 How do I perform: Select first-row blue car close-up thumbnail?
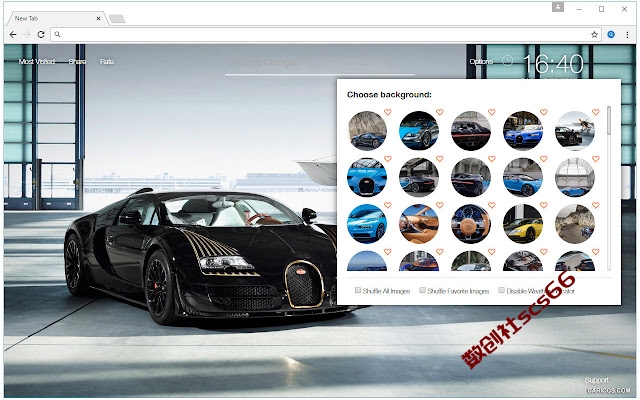coord(419,131)
